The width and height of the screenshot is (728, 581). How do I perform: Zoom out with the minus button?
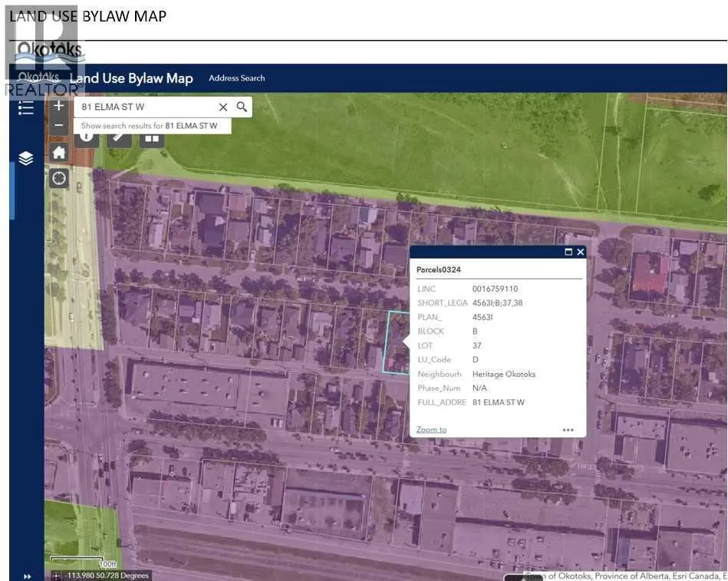pyautogui.click(x=59, y=124)
